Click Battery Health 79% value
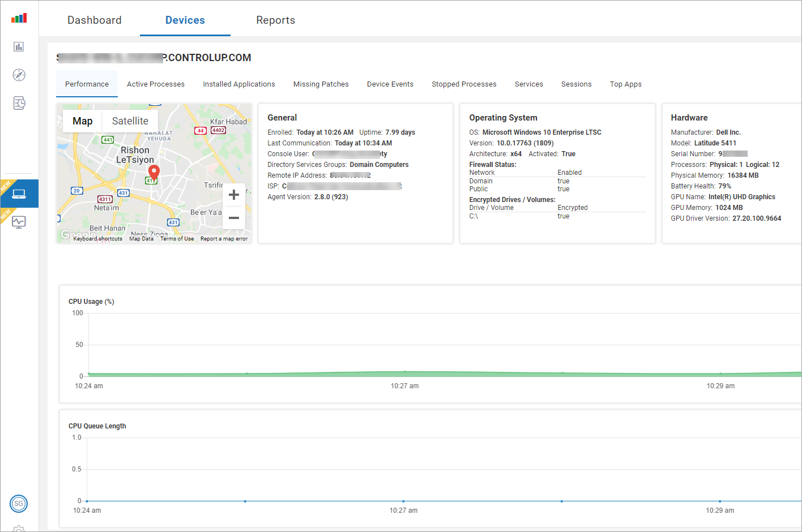802x532 pixels. [x=724, y=186]
